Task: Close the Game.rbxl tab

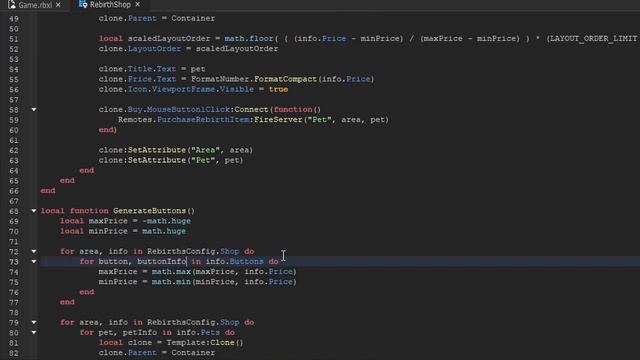Action: pyautogui.click(x=58, y=5)
